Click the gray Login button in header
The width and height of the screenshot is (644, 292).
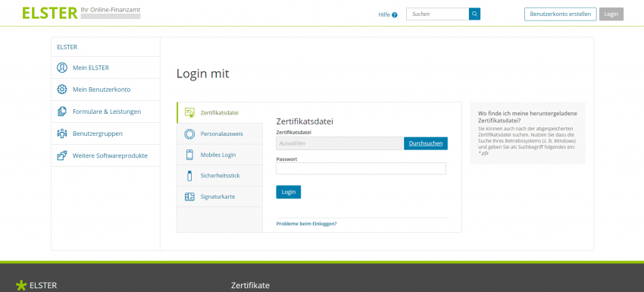coord(611,14)
